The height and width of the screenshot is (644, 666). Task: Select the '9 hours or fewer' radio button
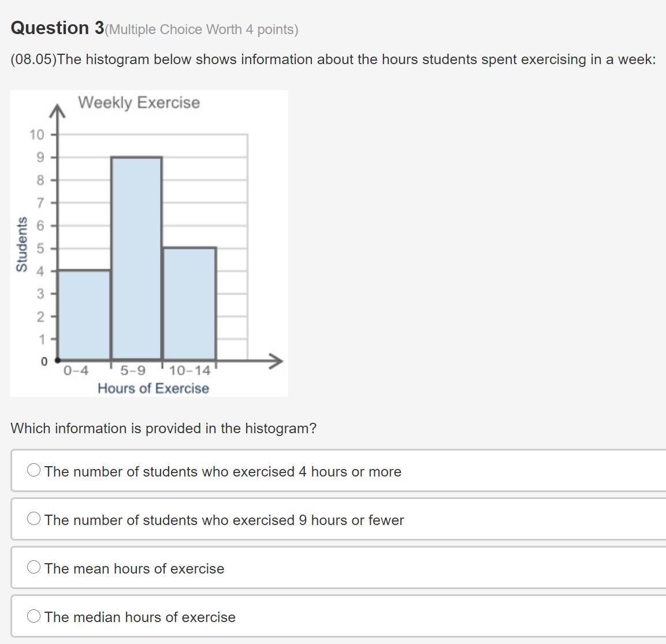click(x=34, y=519)
